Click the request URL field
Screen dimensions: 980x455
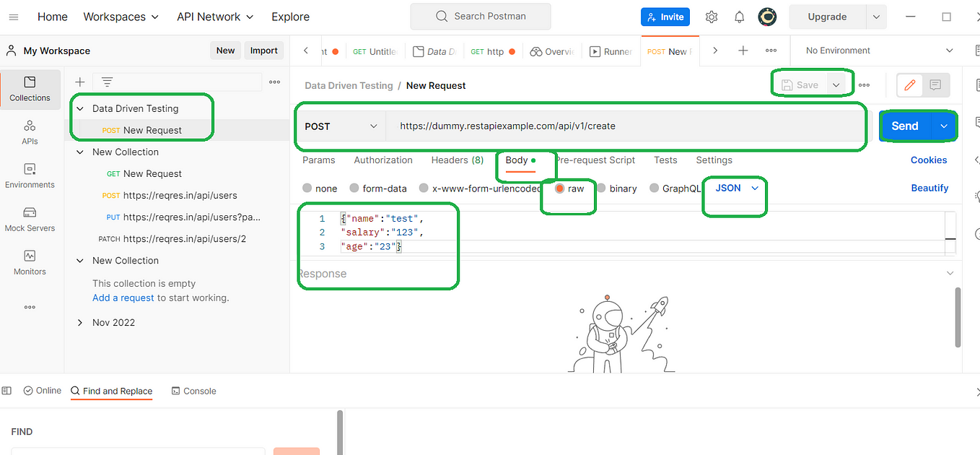click(625, 126)
